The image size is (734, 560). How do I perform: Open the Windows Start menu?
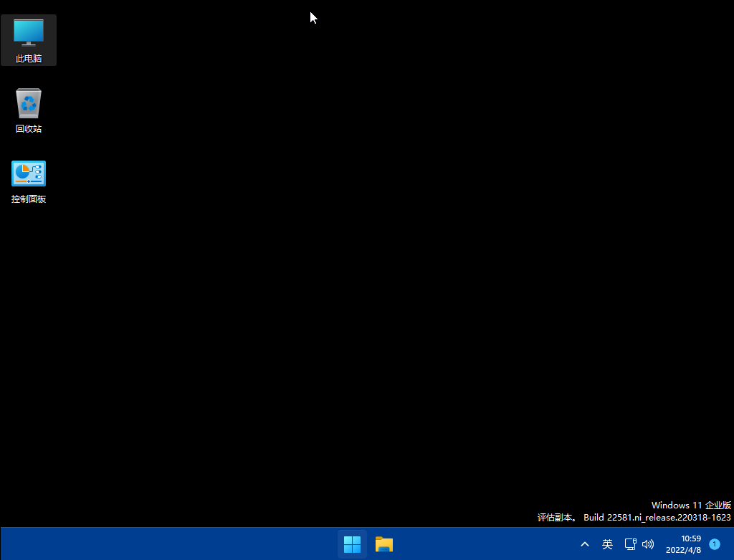click(x=352, y=544)
